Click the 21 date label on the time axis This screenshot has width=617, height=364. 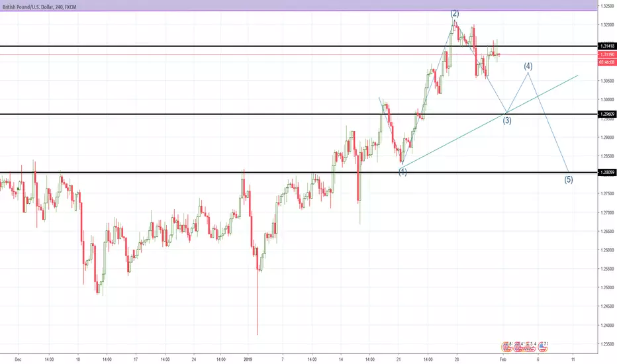pyautogui.click(x=399, y=359)
